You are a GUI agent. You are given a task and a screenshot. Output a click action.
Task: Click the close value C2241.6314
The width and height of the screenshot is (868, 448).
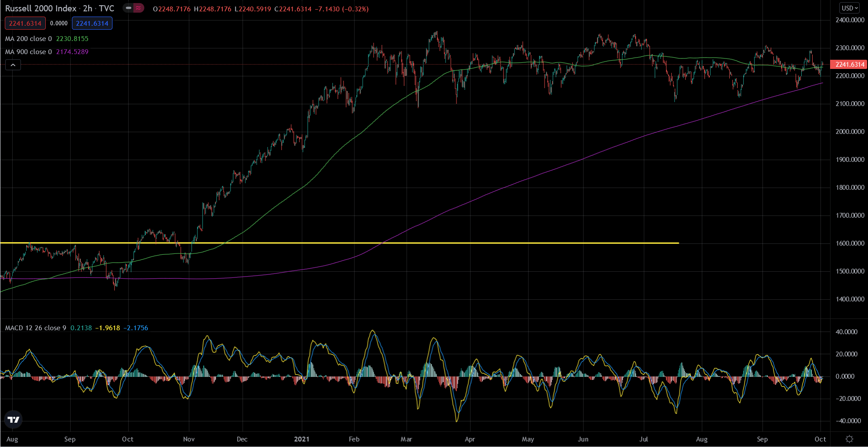click(293, 9)
